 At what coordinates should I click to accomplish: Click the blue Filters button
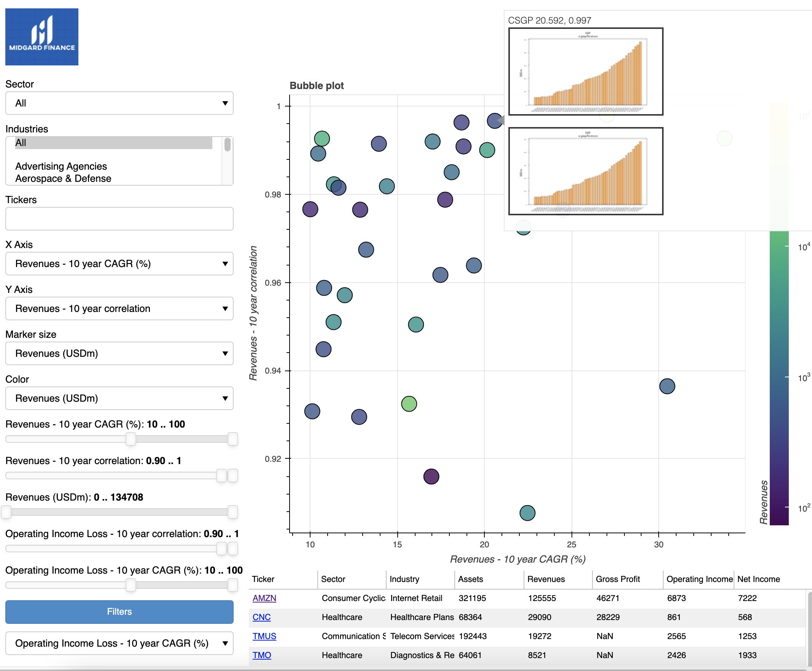[x=119, y=612]
